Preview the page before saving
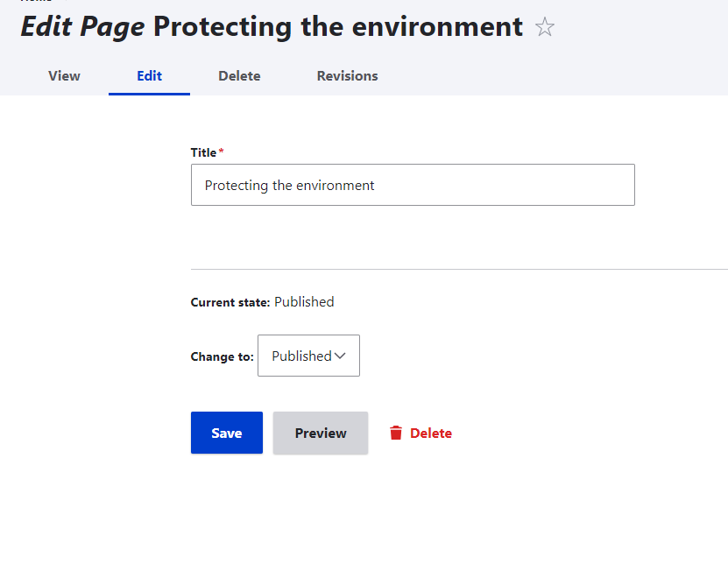728x564 pixels. point(320,433)
